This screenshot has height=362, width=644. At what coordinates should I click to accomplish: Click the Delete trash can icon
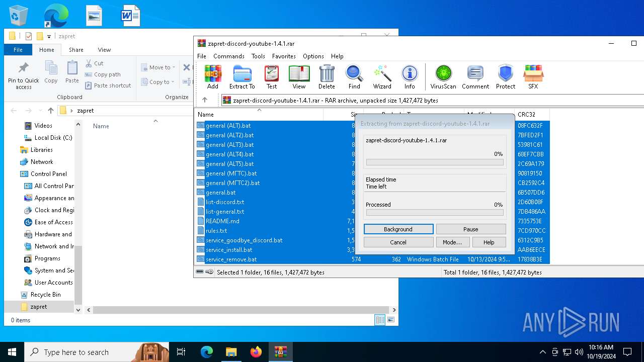(327, 77)
